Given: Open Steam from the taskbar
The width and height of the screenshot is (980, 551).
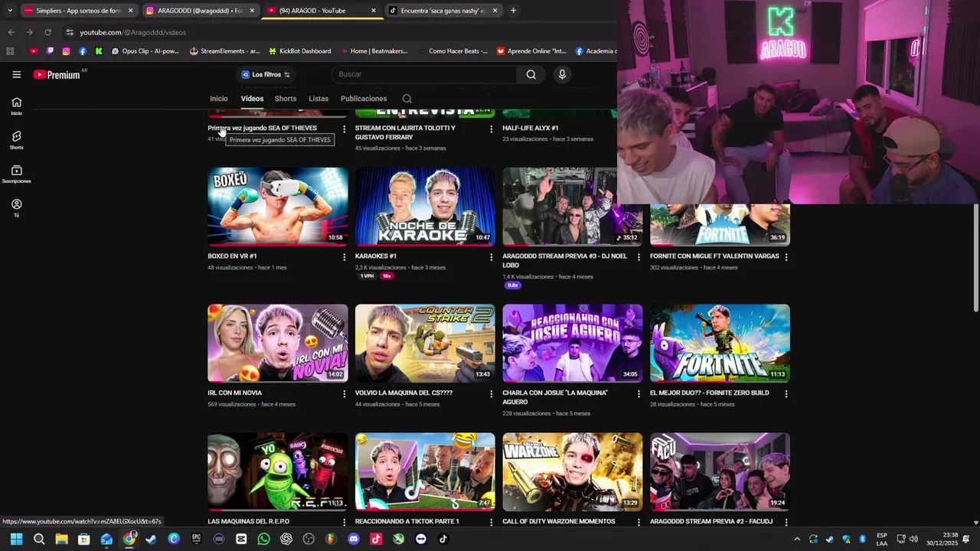Looking at the screenshot, I should 151,539.
